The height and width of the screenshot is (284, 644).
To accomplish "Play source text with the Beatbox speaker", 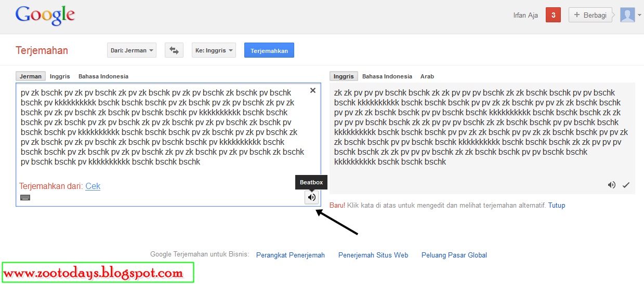I will pyautogui.click(x=311, y=197).
